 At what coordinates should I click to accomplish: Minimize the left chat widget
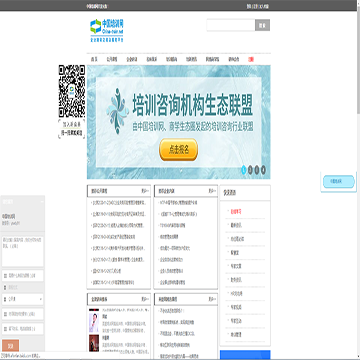[42, 202]
